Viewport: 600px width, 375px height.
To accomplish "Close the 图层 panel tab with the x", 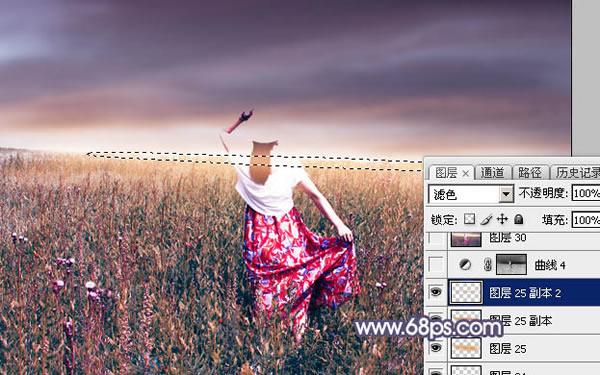I will pos(465,174).
